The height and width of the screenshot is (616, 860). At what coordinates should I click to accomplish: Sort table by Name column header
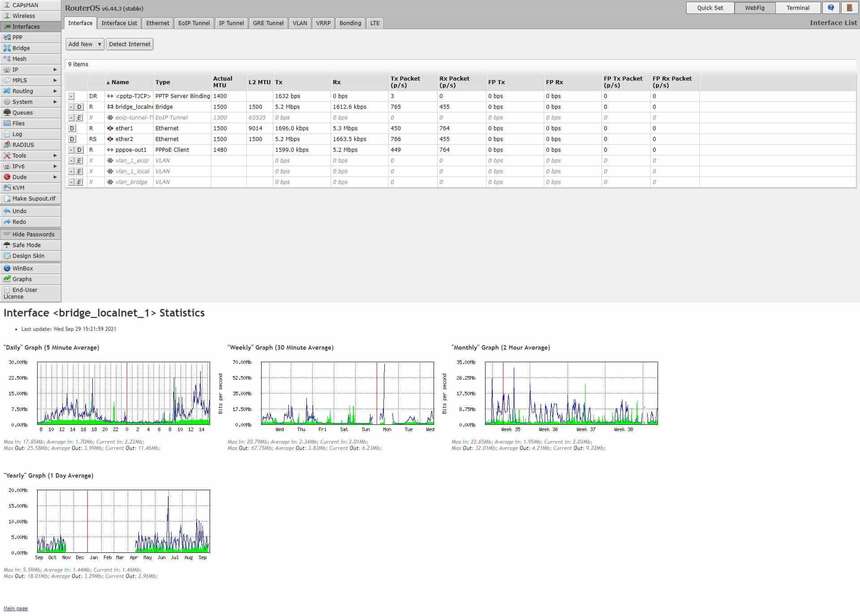120,82
